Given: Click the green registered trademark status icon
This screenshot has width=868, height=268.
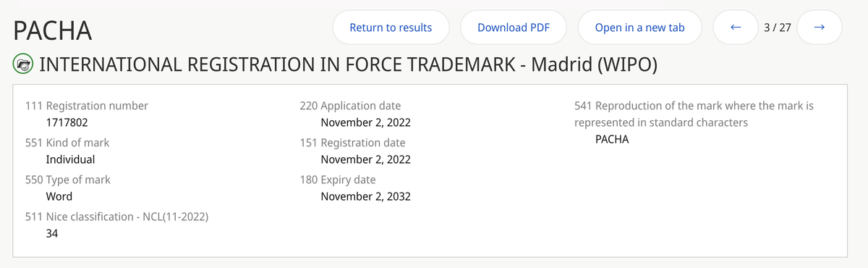Looking at the screenshot, I should pyautogui.click(x=23, y=64).
